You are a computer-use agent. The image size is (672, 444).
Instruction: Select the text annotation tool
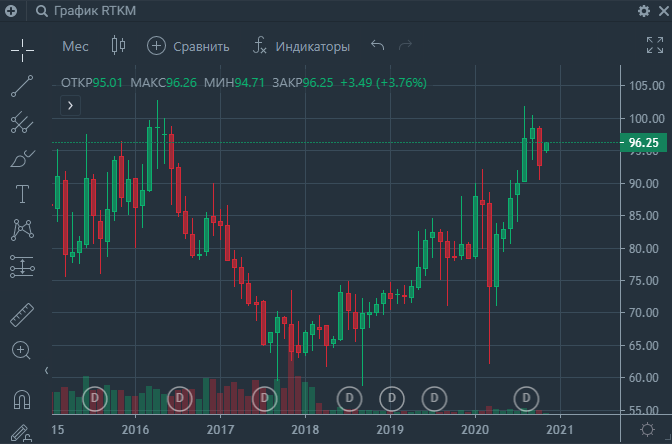point(22,194)
